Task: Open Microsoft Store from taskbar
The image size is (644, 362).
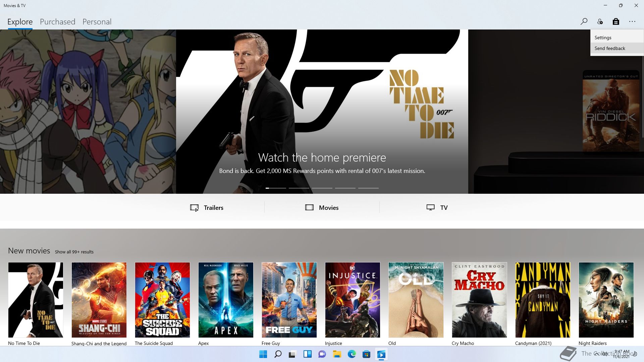Action: pos(366,354)
